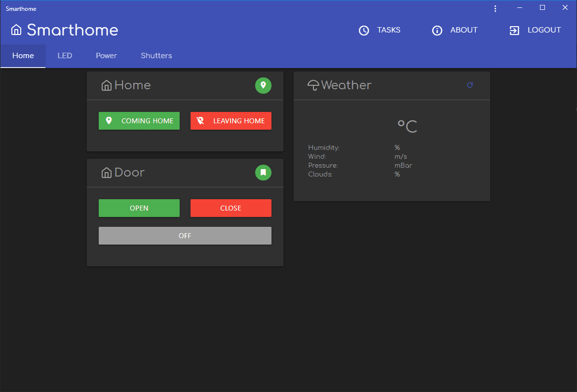Refresh the weather data
577x392 pixels.
470,85
